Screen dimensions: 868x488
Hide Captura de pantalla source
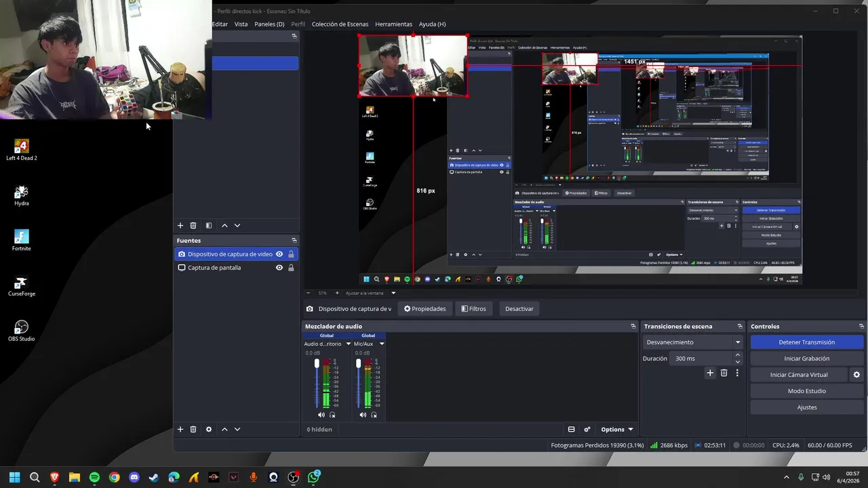click(279, 268)
